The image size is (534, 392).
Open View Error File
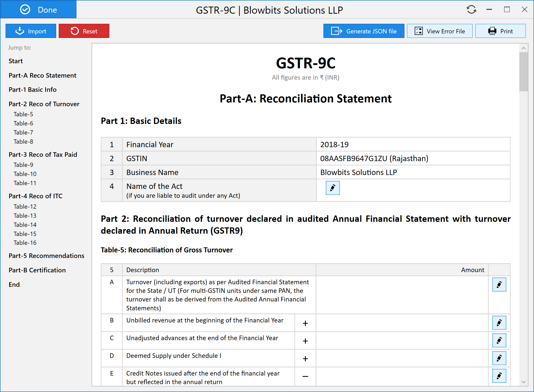[440, 31]
